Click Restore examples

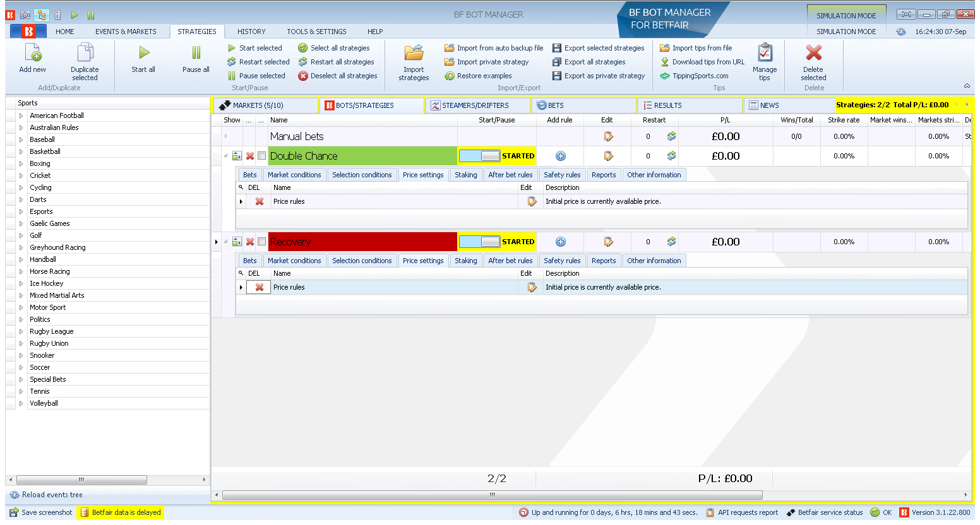click(478, 76)
